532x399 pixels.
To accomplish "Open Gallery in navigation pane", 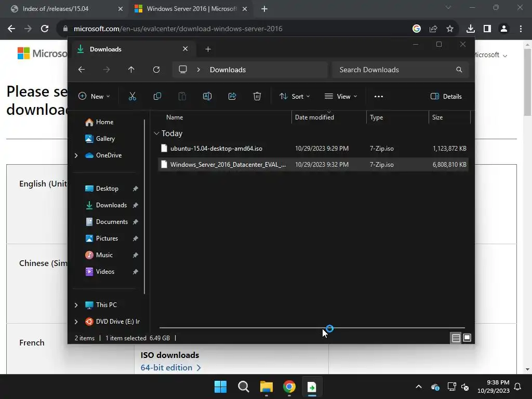I will pyautogui.click(x=105, y=138).
